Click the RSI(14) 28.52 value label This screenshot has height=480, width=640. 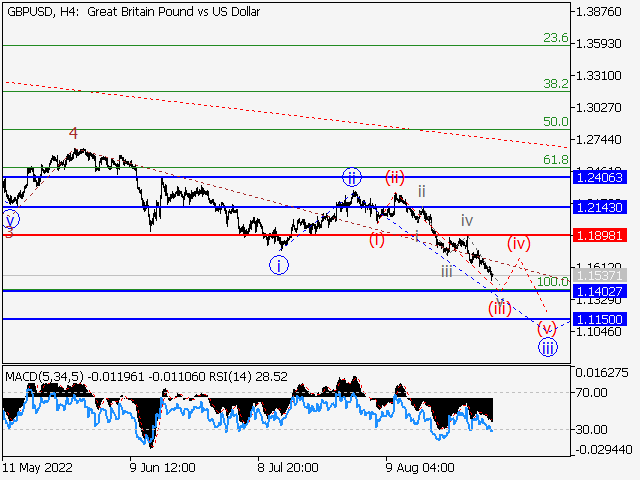[249, 376]
